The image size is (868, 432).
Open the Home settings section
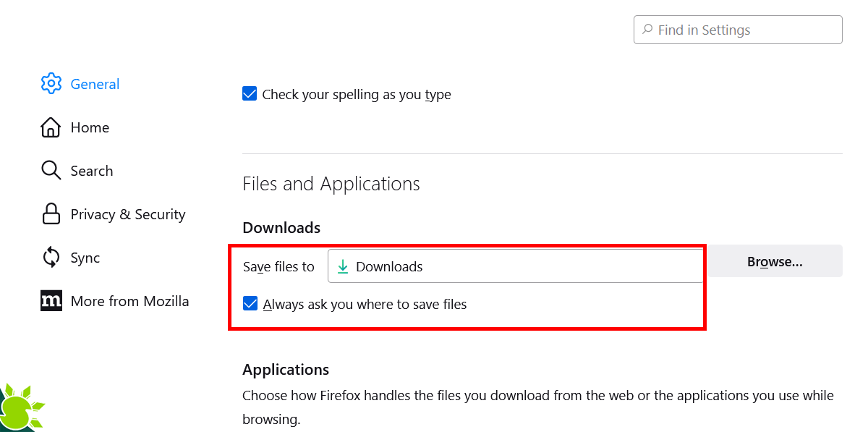tap(90, 127)
